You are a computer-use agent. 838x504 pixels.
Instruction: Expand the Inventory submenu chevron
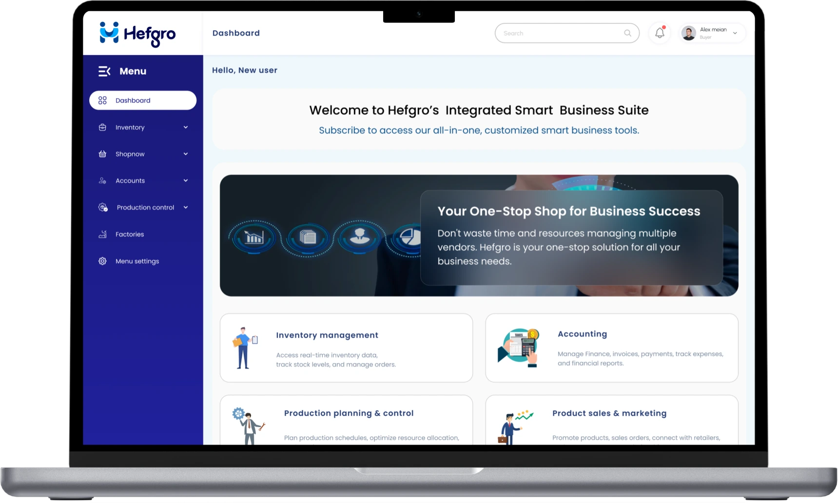coord(186,127)
